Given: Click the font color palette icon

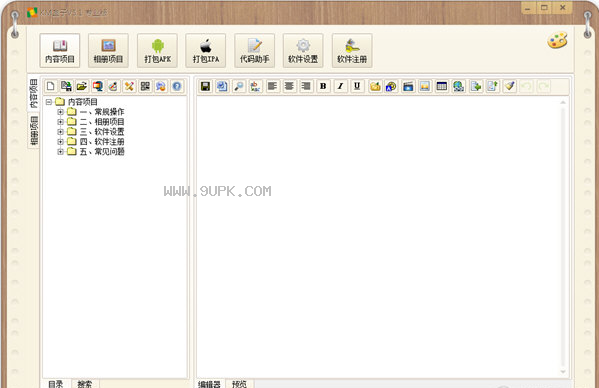Looking at the screenshot, I should click(x=391, y=86).
